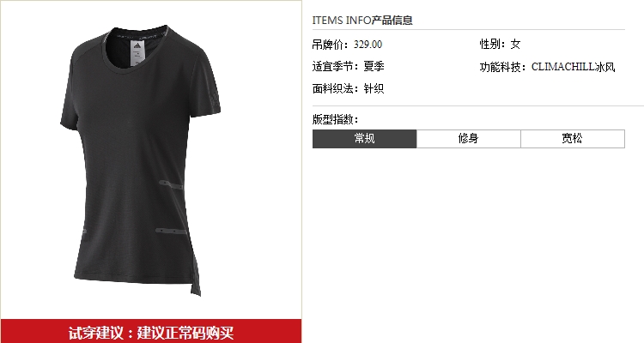Click the 建议正常码购买 text in banner
This screenshot has width=644, height=343.
185,333
